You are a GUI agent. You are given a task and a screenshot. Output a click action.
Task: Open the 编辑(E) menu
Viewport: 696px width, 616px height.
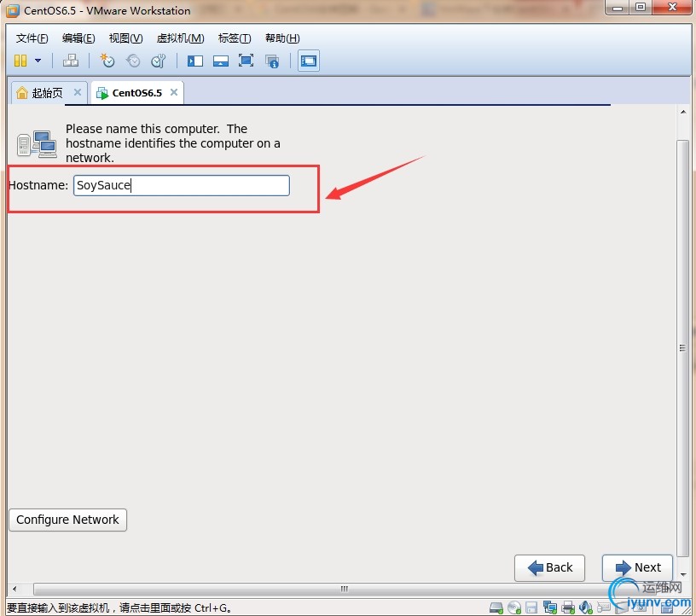78,38
